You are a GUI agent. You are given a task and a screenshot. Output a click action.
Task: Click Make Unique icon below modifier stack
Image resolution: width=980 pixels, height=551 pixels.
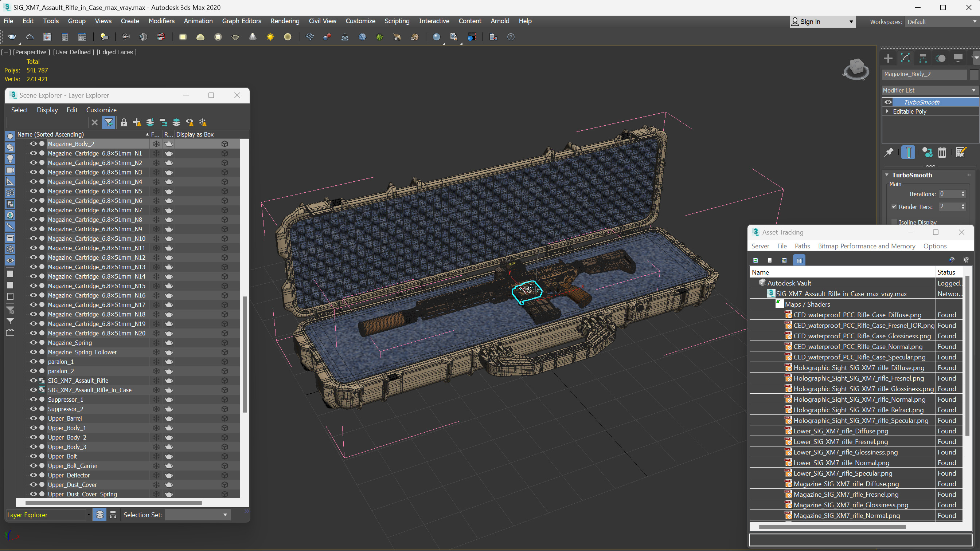pyautogui.click(x=928, y=153)
